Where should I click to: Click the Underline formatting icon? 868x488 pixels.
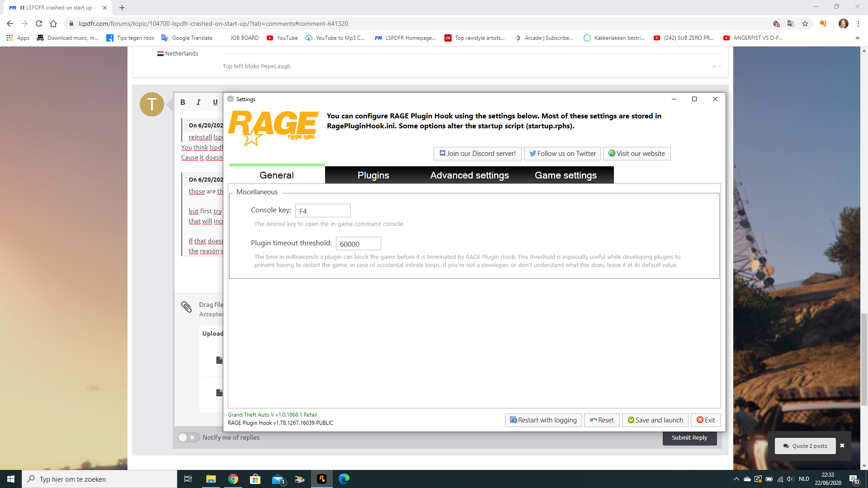pyautogui.click(x=215, y=102)
